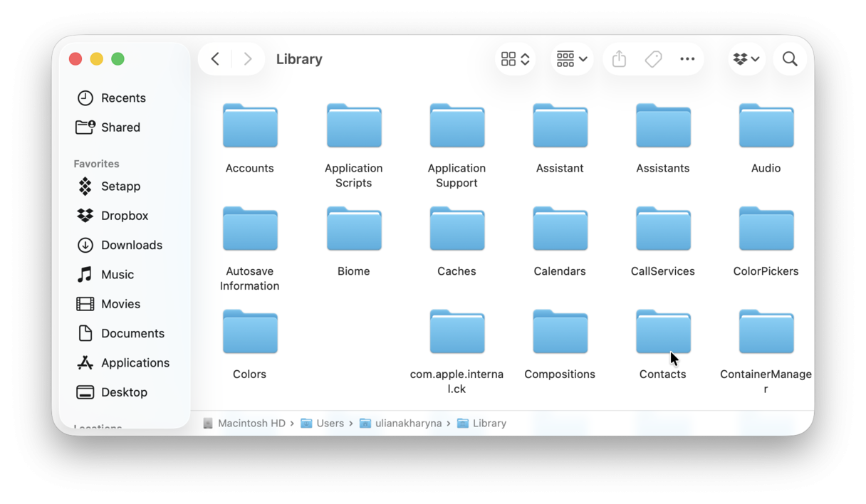
Task: Open the More options ellipsis
Action: point(687,59)
